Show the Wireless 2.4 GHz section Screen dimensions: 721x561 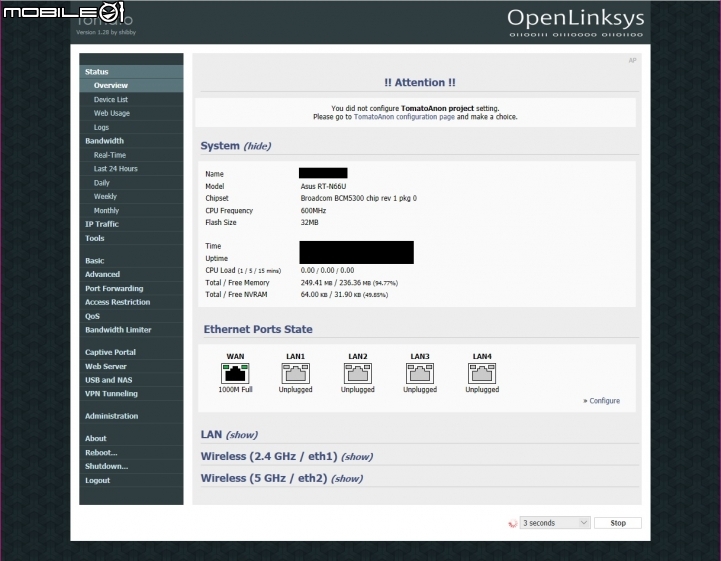point(357,457)
